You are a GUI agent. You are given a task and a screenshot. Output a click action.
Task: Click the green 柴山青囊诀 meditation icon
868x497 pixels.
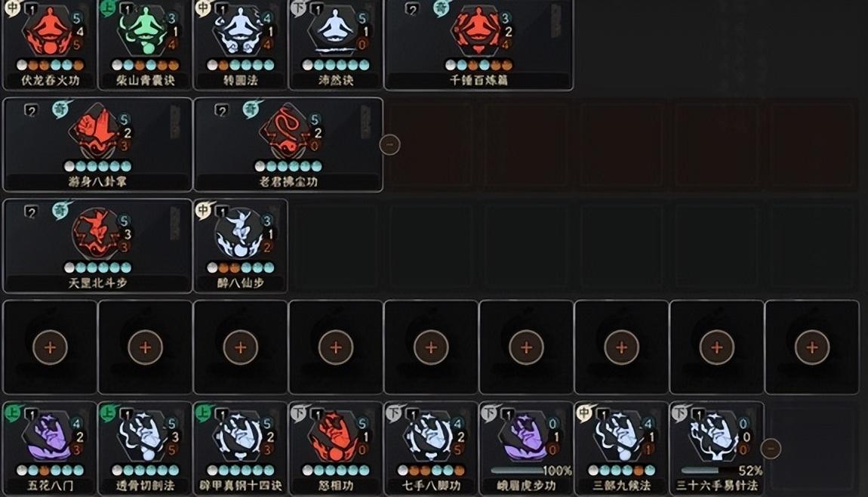[x=145, y=30]
